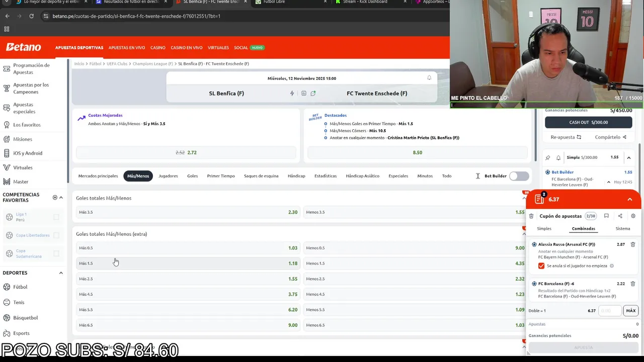Image resolution: width=644 pixels, height=362 pixels.
Task: Collapse the Simple S/300.00 bet details
Action: click(x=629, y=157)
